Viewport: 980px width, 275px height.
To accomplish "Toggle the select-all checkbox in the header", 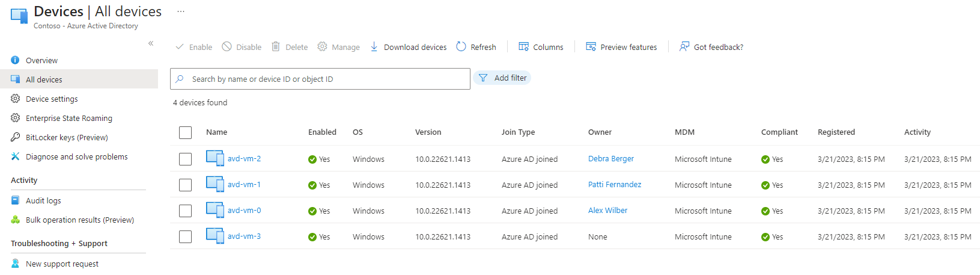I will [x=185, y=132].
